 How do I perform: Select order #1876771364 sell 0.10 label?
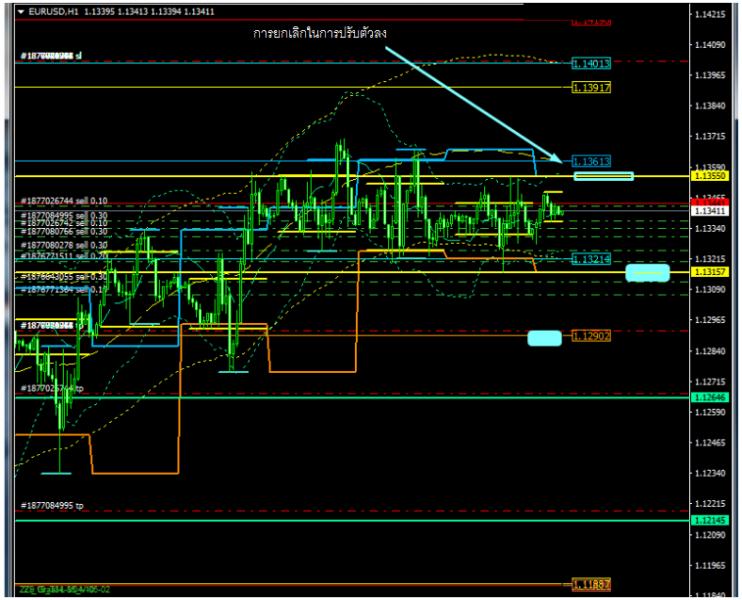pyautogui.click(x=64, y=290)
